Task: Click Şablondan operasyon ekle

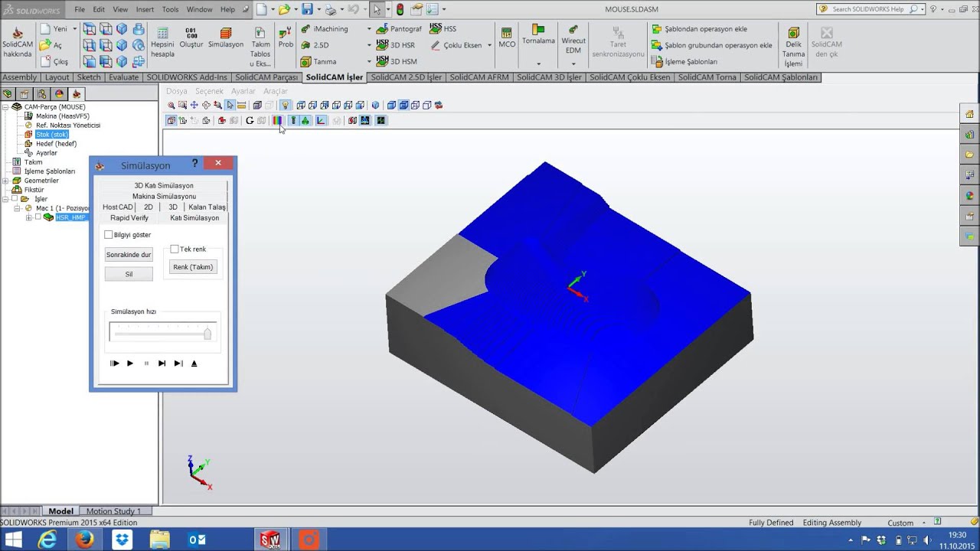Action: coord(699,29)
